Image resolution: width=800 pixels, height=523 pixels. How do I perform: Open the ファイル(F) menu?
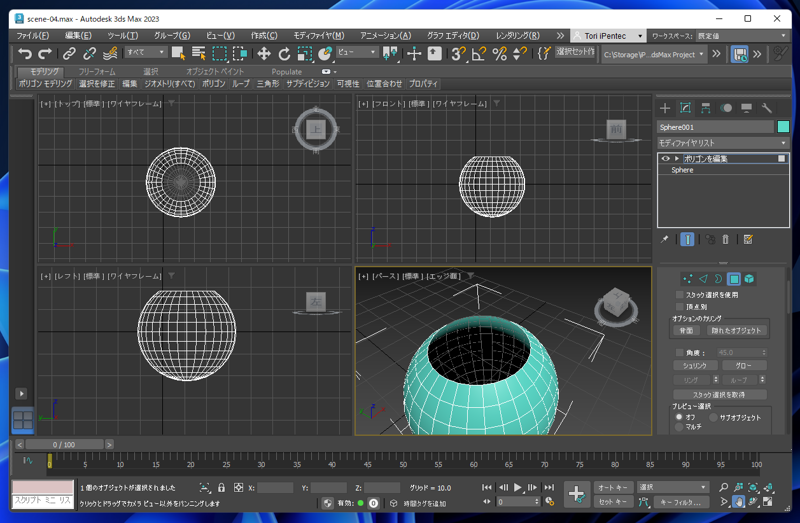(33, 36)
